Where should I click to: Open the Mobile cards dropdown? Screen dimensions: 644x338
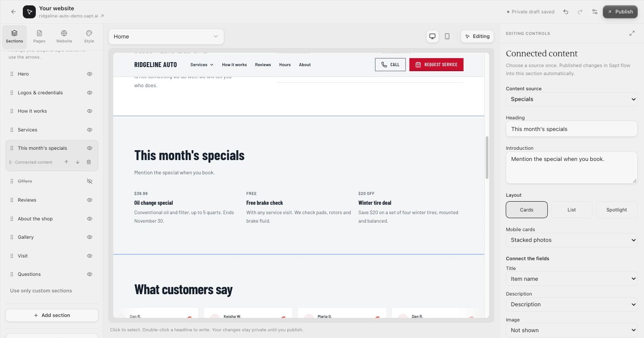click(571, 240)
